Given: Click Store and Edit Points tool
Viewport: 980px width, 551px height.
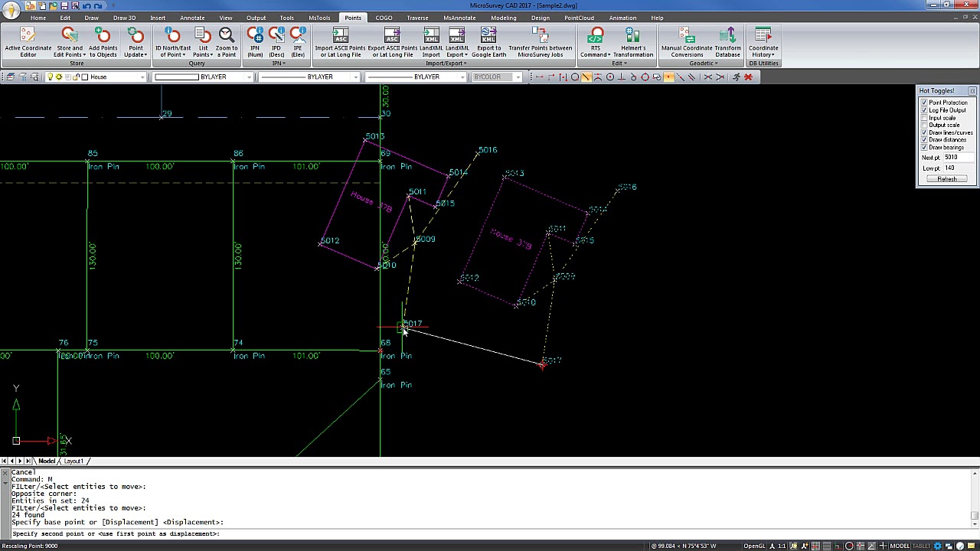Looking at the screenshot, I should (69, 42).
